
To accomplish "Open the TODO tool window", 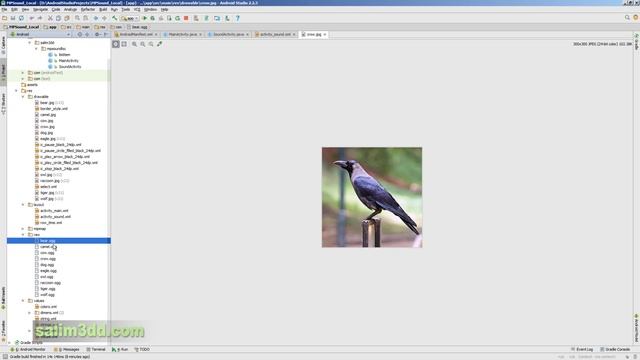I will click(x=142, y=350).
